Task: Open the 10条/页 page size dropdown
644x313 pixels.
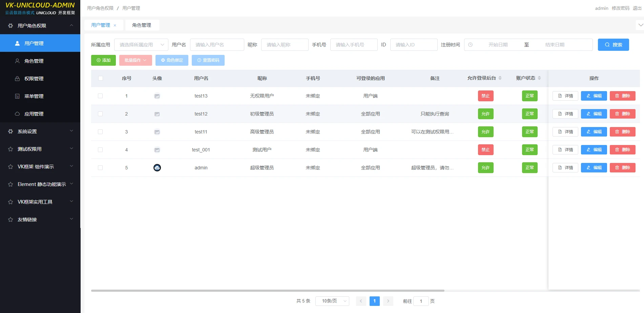Action: 332,301
